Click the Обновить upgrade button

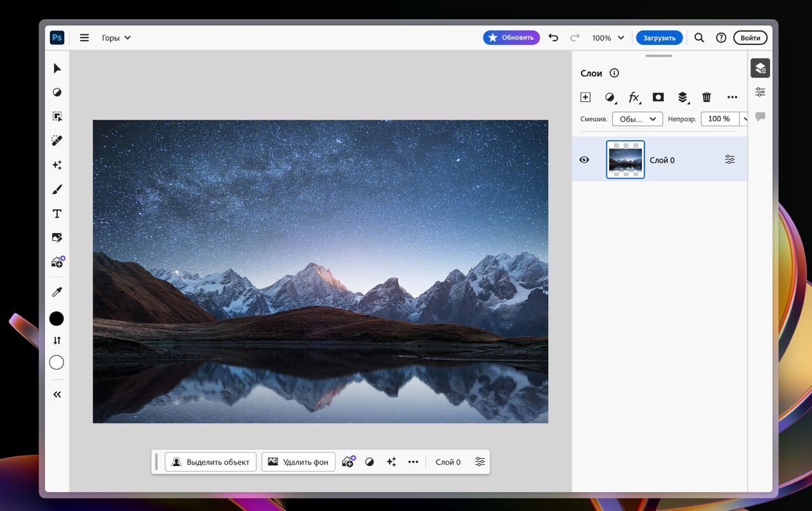pyautogui.click(x=511, y=37)
